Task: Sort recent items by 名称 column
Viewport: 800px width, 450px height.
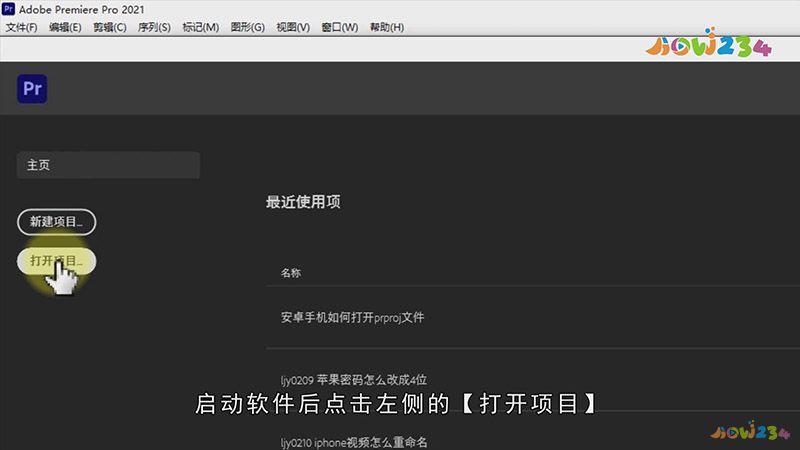Action: pyautogui.click(x=291, y=273)
